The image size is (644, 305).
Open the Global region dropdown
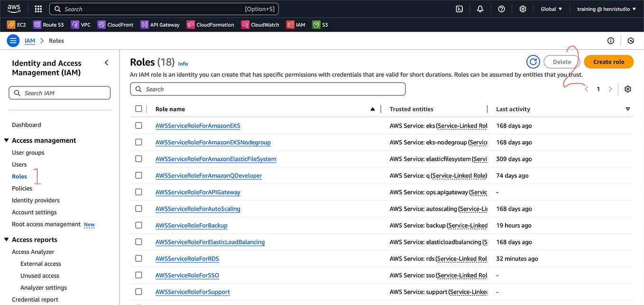point(551,9)
